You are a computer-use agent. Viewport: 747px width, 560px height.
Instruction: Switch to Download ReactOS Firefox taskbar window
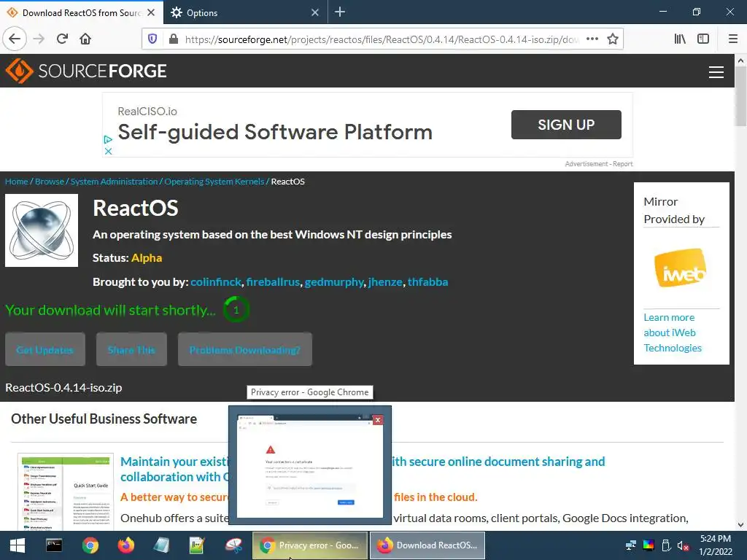[427, 545]
